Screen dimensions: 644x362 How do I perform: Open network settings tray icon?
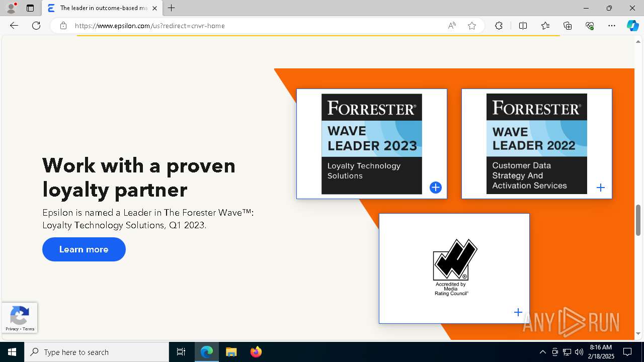coord(567,352)
